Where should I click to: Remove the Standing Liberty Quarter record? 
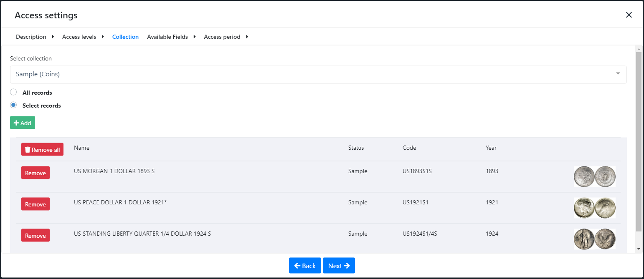point(35,235)
